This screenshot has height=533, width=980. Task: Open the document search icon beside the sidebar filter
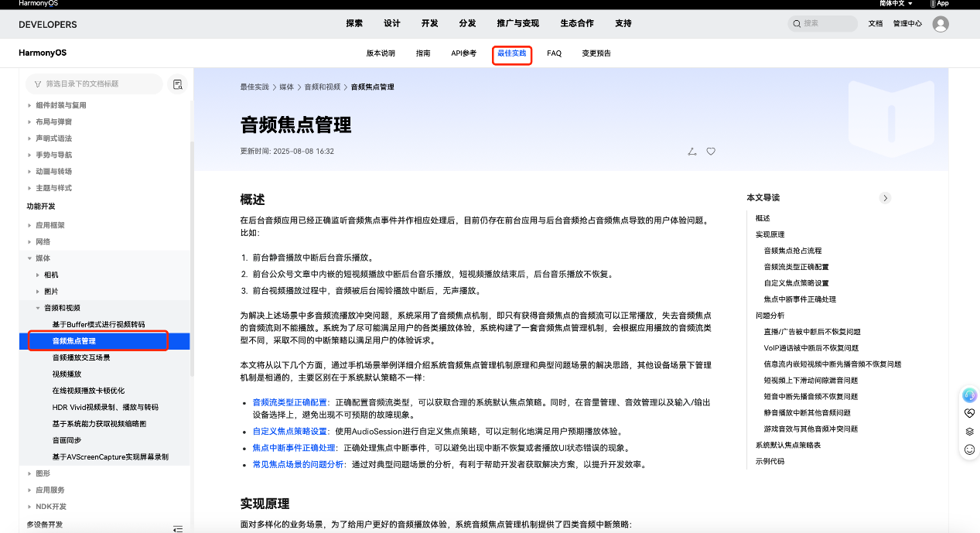(x=178, y=84)
